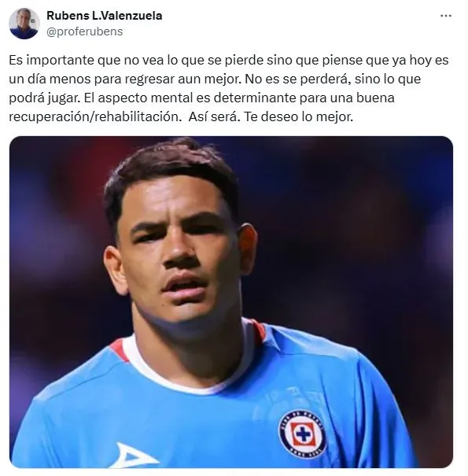Click the word 'recuperación/rehabilitación' in the tweet
Screen dimensions: 468x476
click(x=95, y=117)
